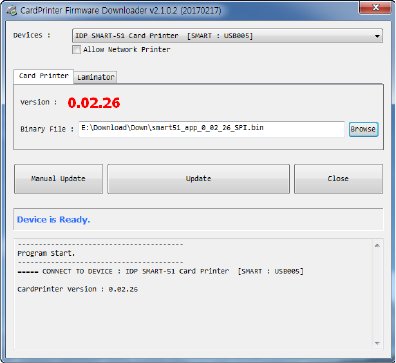This screenshot has height=363, width=396.
Task: Switch to the Laminator tab
Action: (x=96, y=77)
